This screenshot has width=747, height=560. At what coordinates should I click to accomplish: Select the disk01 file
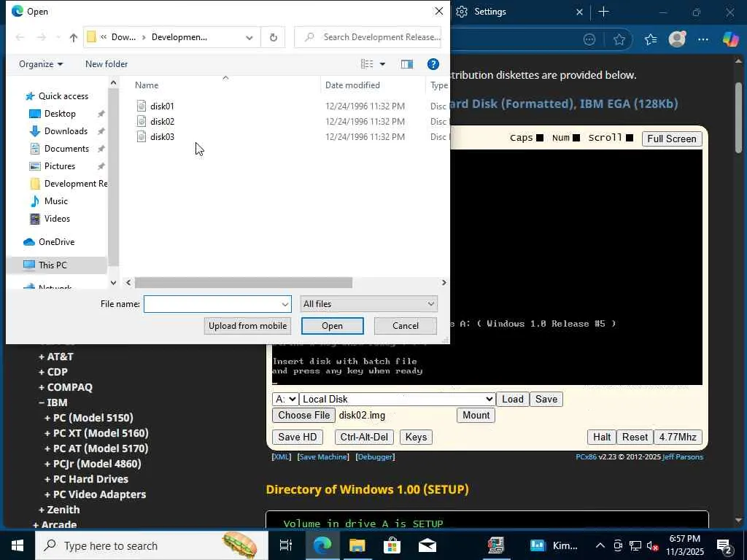[x=162, y=106]
